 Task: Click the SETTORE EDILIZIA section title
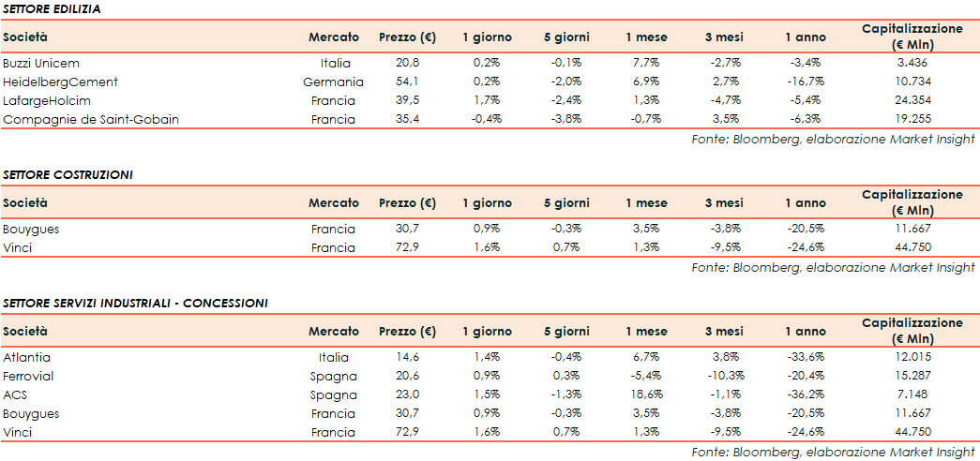53,8
